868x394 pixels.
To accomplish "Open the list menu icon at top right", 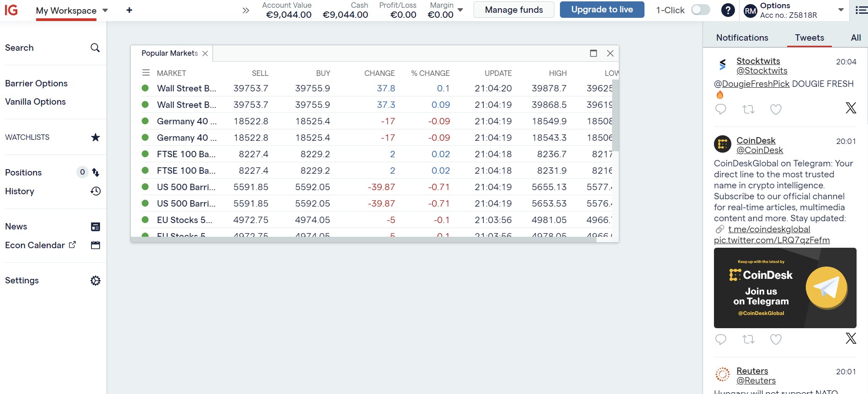I will coord(861,10).
